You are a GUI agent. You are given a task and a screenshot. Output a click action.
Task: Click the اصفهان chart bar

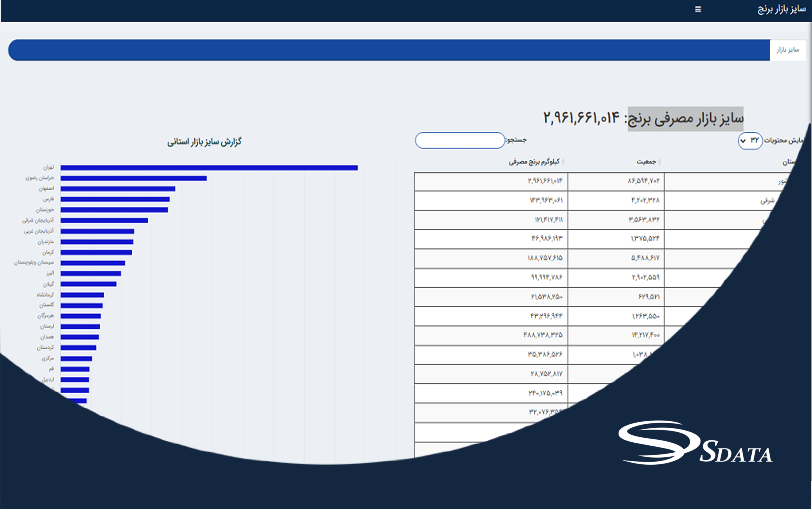118,189
